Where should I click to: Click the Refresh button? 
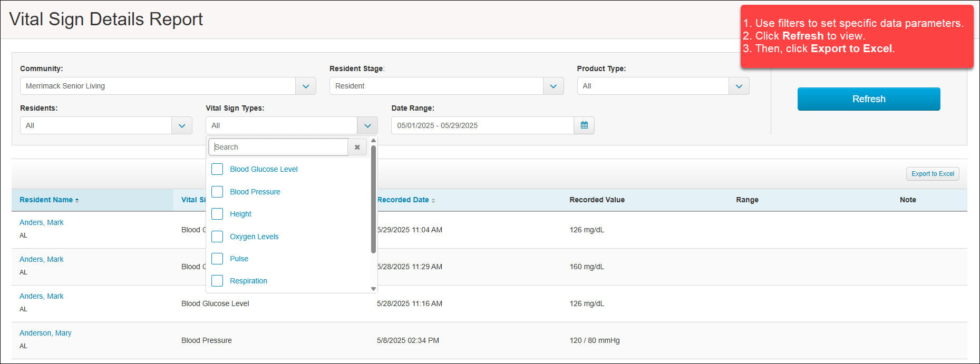[x=869, y=99]
